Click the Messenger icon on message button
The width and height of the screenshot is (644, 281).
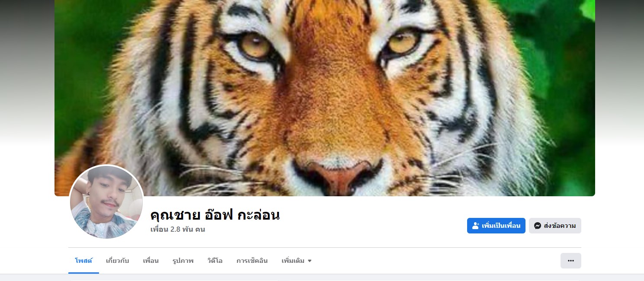pyautogui.click(x=538, y=226)
